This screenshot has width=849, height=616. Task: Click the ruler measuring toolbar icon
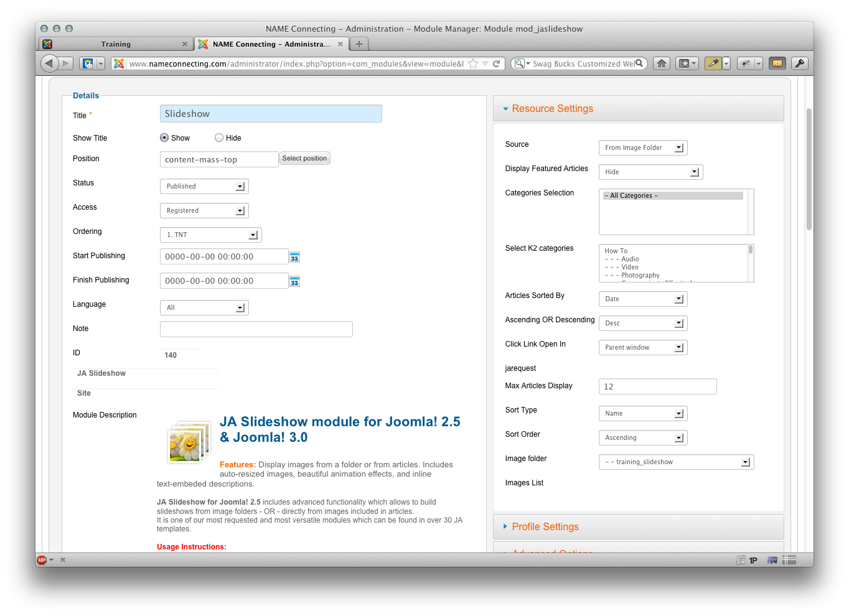click(777, 63)
